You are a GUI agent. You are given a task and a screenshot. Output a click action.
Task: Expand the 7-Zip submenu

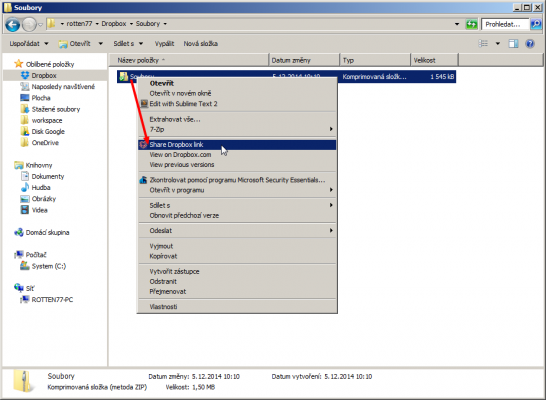(x=237, y=129)
